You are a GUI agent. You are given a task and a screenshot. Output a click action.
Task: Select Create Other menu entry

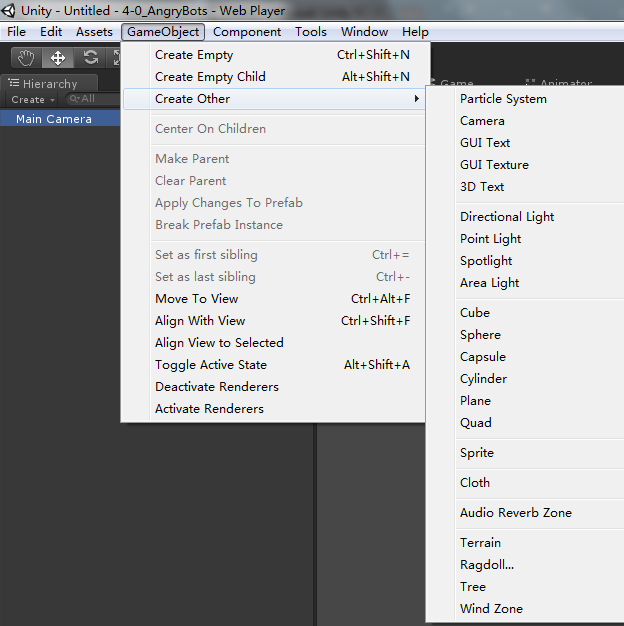pos(273,99)
